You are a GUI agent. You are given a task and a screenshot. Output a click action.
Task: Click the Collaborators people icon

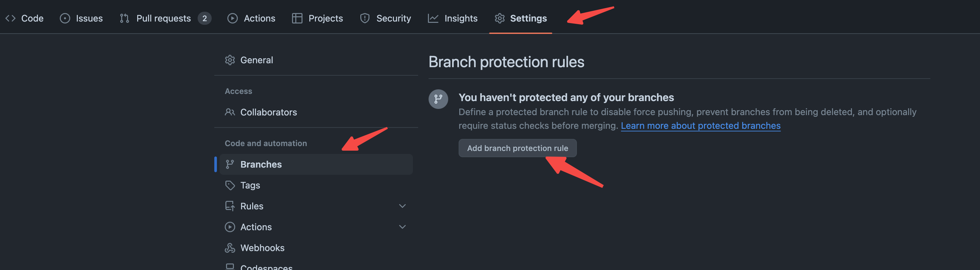(x=230, y=112)
